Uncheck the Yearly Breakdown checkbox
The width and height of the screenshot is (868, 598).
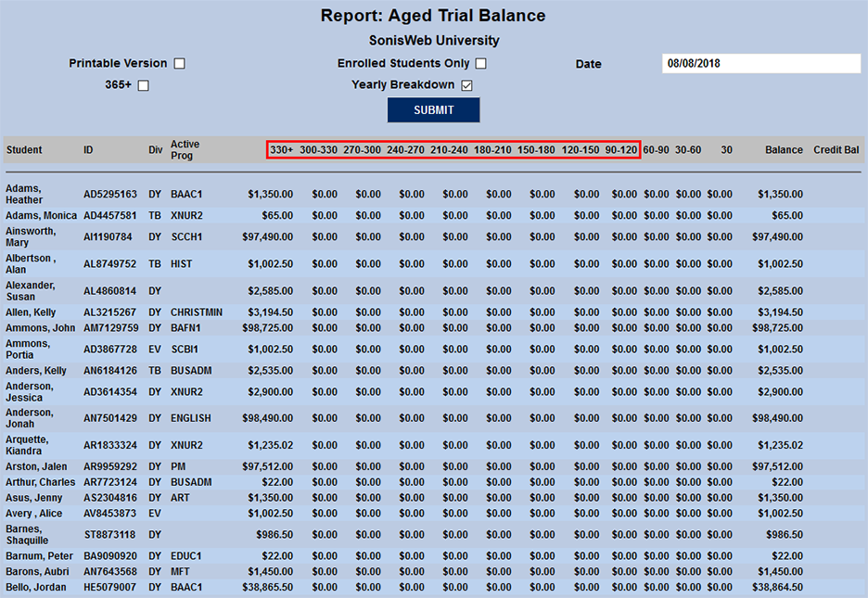[466, 84]
